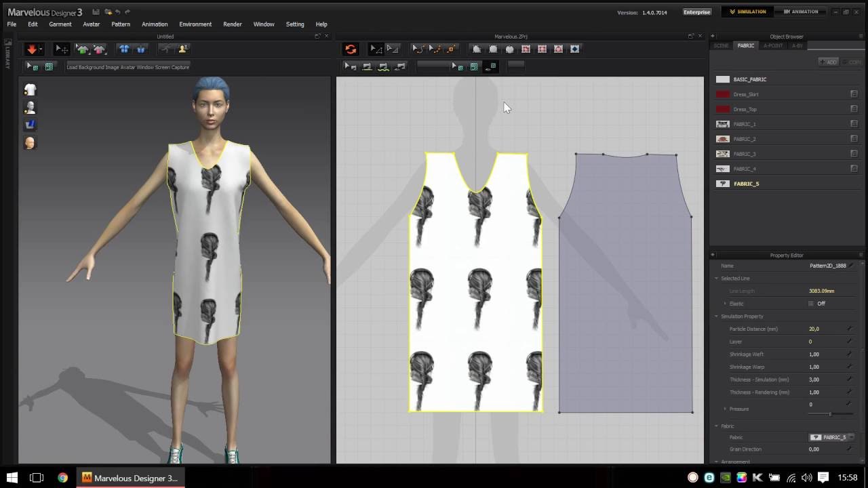Open the File menu

tap(12, 24)
